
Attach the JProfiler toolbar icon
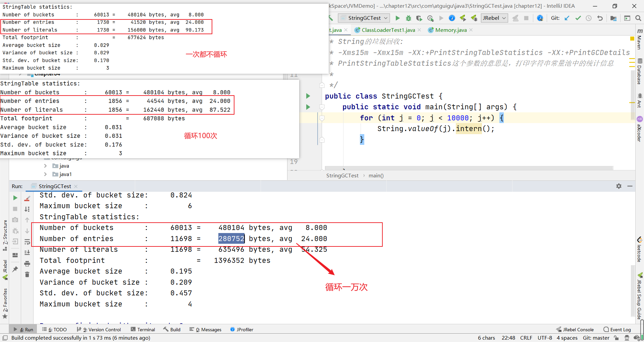pyautogui.click(x=540, y=18)
